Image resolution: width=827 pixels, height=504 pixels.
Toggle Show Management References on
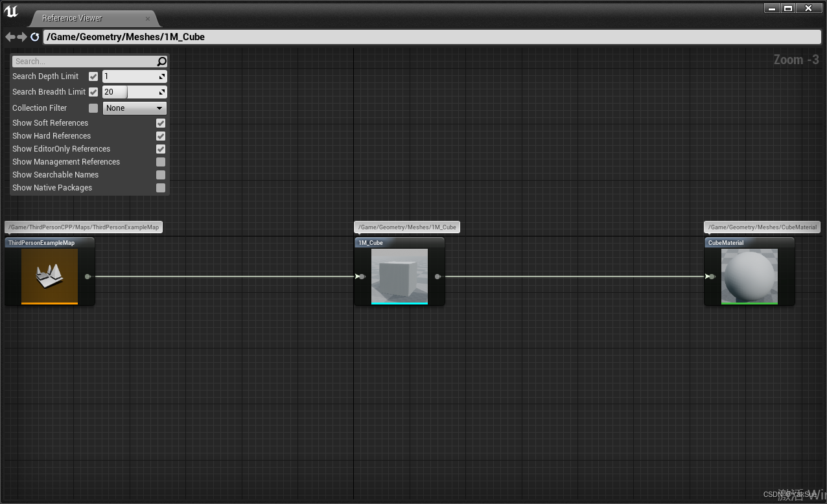coord(161,162)
